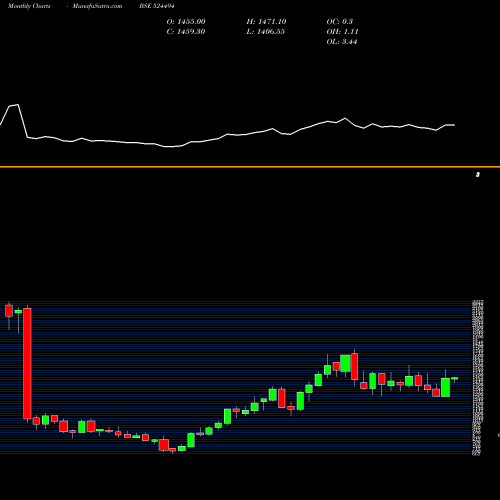This screenshot has width=500, height=500.
Task: Click the open value 'O: 1455.00'
Action: point(186,22)
